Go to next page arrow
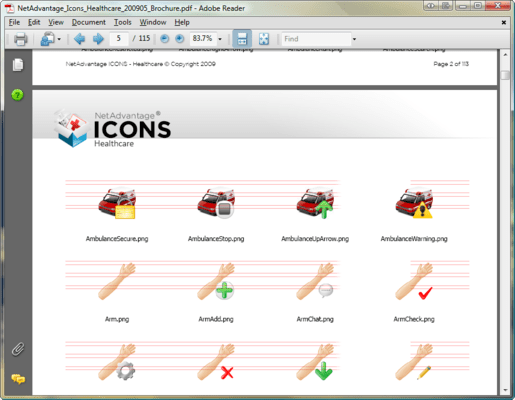 click(98, 39)
